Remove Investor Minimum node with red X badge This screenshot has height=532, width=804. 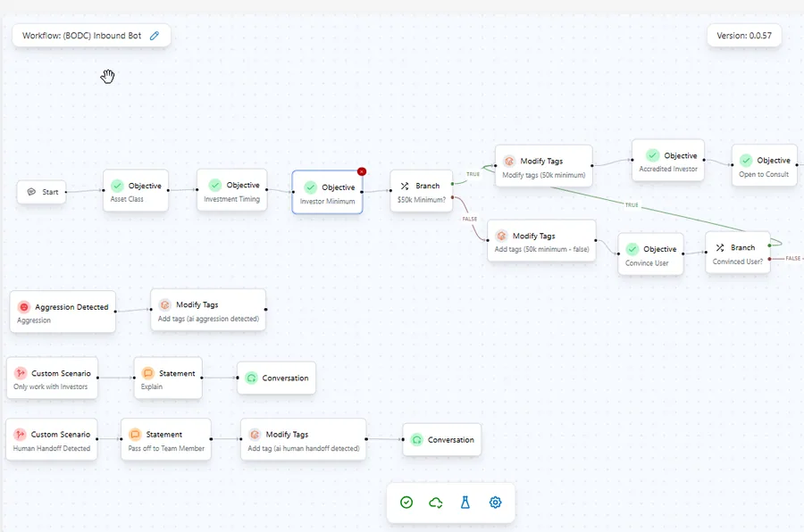(x=362, y=171)
